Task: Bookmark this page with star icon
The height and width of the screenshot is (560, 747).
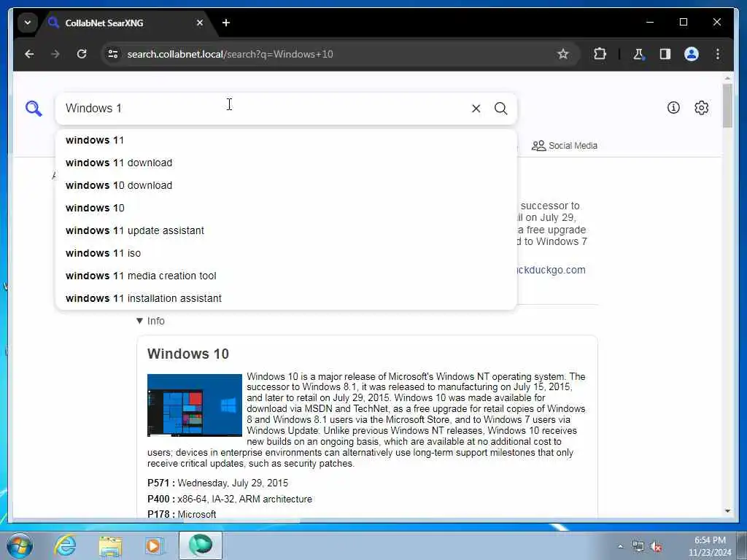Action: click(562, 54)
